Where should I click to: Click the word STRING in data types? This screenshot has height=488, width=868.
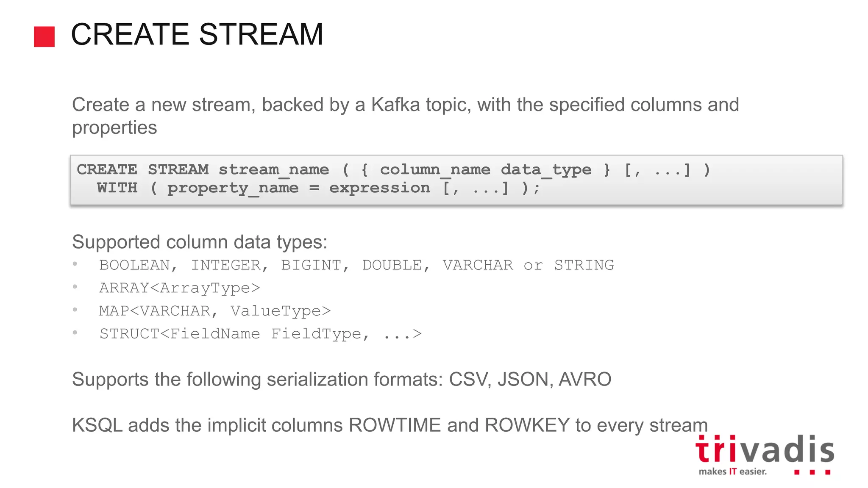tap(584, 265)
